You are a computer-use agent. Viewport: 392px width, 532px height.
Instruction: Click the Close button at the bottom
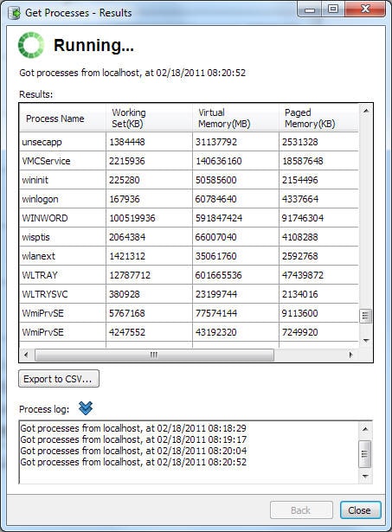coord(361,510)
